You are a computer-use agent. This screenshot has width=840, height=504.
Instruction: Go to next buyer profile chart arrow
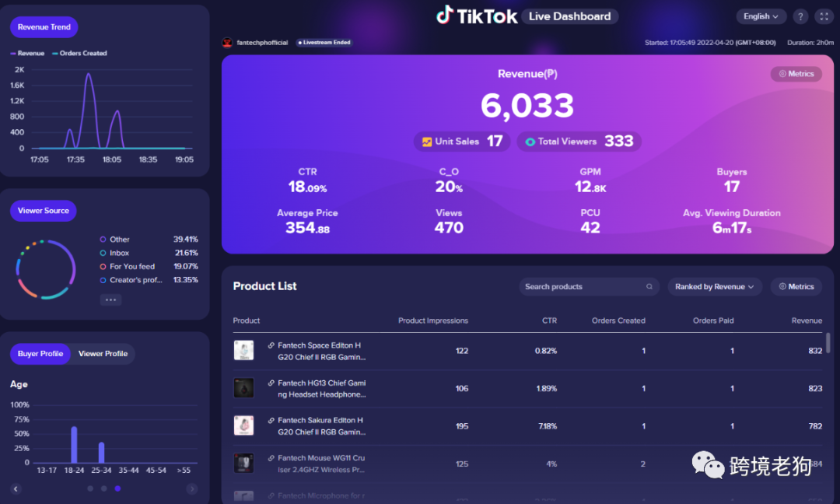pyautogui.click(x=192, y=488)
